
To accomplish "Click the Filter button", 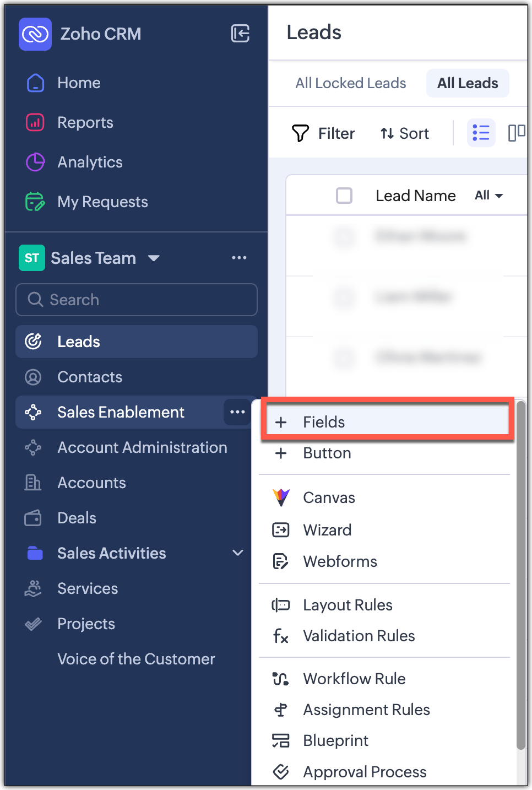I will tap(323, 133).
